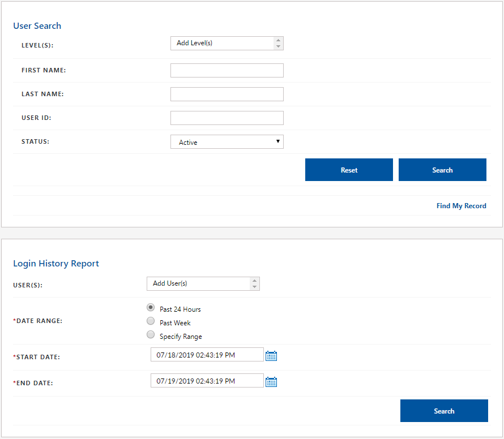Select the Past 24 Hours radio button
Image resolution: width=504 pixels, height=439 pixels.
click(x=151, y=307)
